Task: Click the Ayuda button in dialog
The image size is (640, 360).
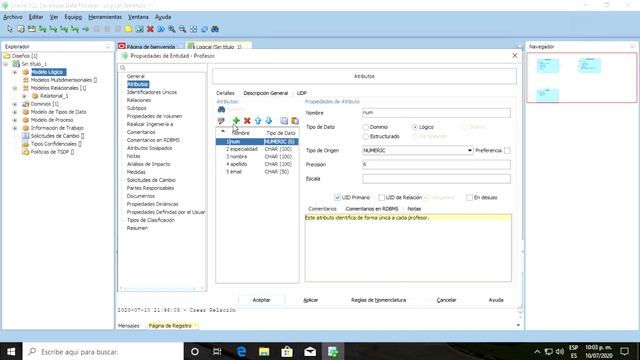Action: click(x=496, y=300)
